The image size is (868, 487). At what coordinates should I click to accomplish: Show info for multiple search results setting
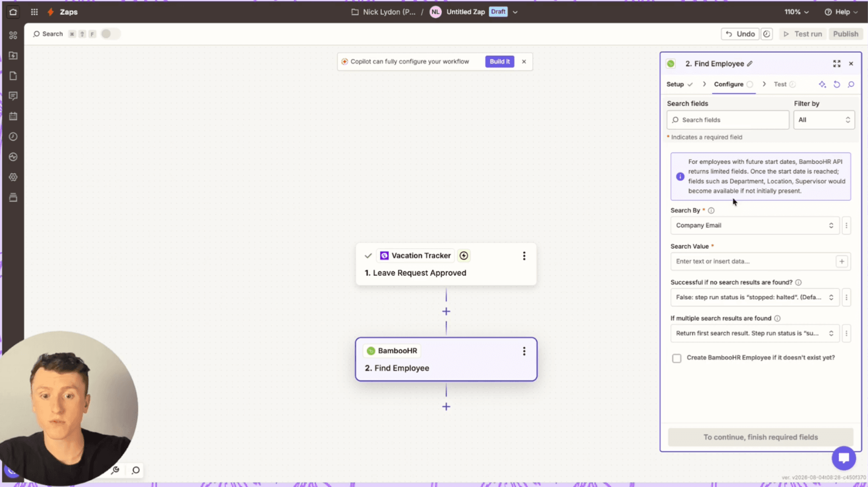click(x=777, y=318)
